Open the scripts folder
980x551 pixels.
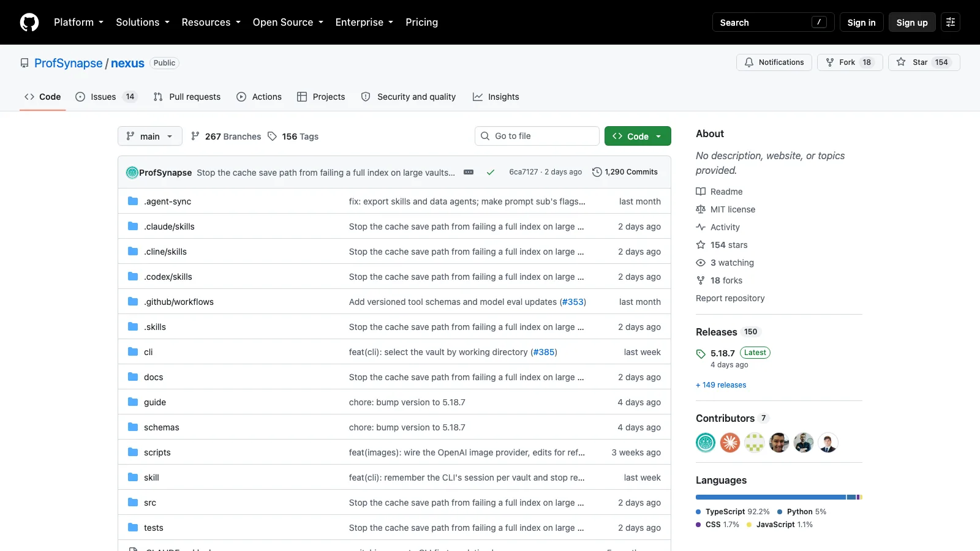pyautogui.click(x=157, y=452)
